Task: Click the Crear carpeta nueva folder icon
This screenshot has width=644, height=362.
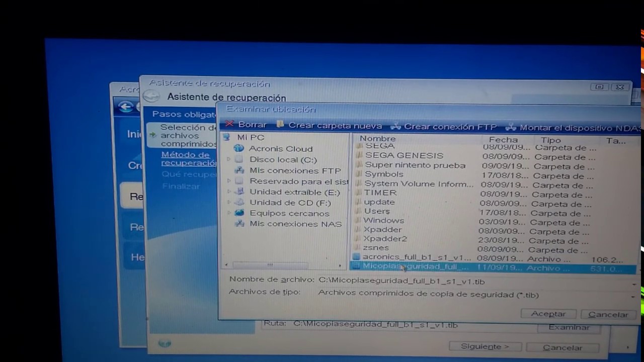Action: click(x=281, y=125)
